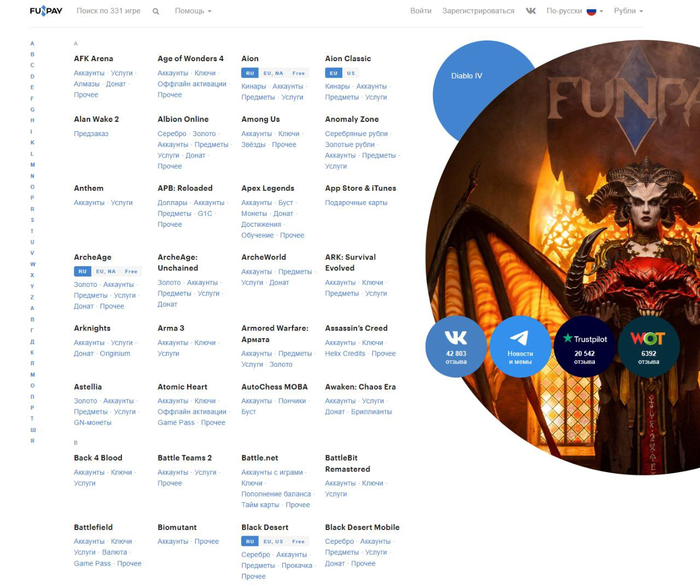This screenshot has width=700, height=588.
Task: Jump to Cyrillic letter Я in sidebar
Action: 32,440
